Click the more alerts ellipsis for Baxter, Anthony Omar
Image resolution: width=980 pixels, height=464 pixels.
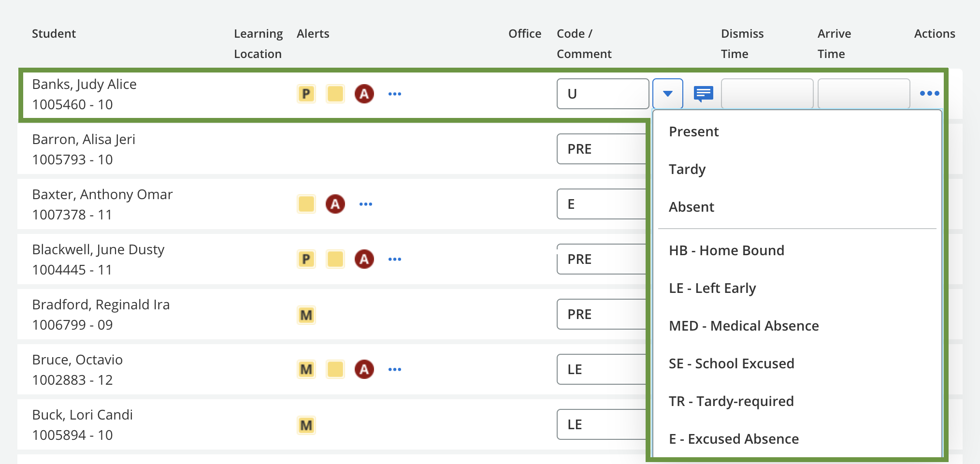[366, 204]
